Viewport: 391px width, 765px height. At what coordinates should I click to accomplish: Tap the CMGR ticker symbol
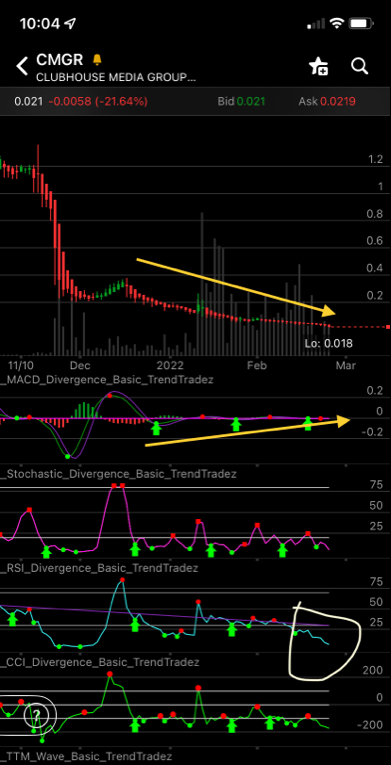(x=60, y=60)
